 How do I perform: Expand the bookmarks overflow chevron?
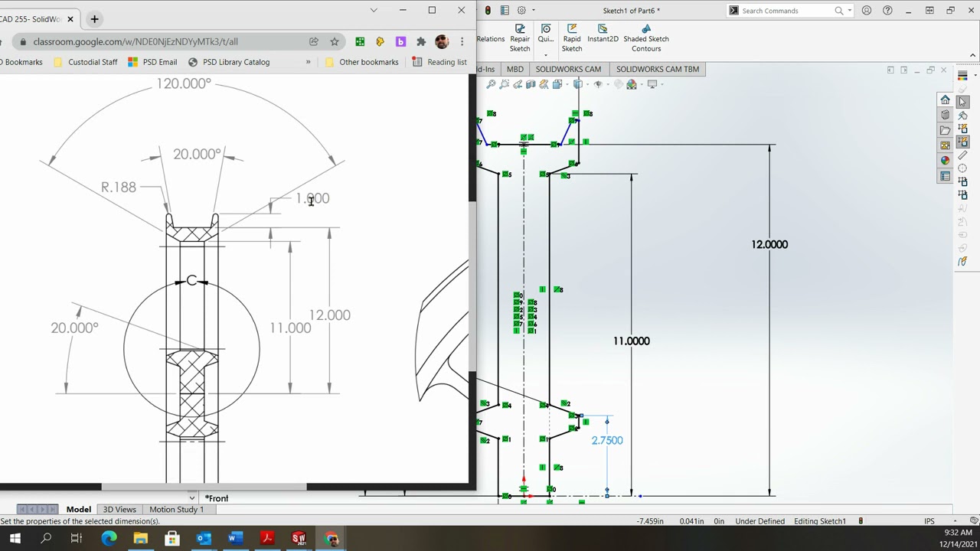pyautogui.click(x=309, y=62)
